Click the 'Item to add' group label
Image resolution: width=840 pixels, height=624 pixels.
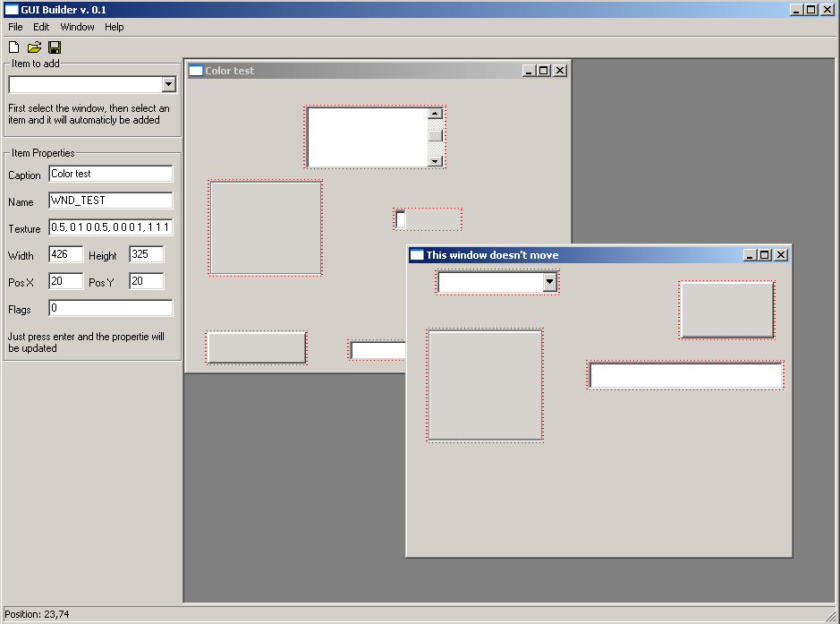coord(36,64)
